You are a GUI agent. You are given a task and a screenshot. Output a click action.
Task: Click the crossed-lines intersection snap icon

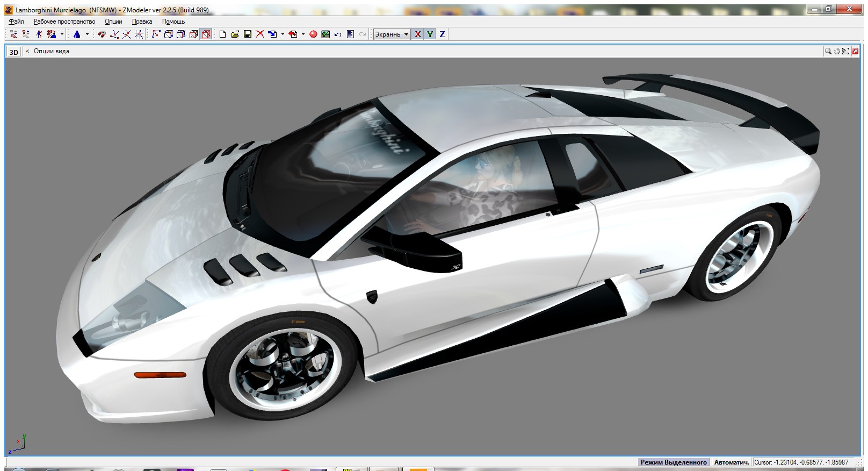[127, 34]
